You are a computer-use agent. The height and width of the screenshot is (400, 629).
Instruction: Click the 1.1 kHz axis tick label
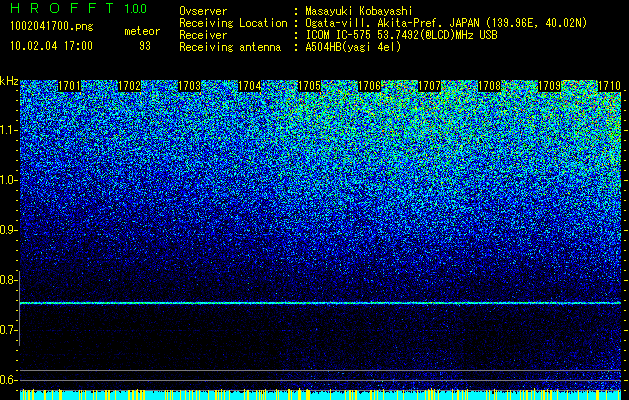pyautogui.click(x=8, y=131)
